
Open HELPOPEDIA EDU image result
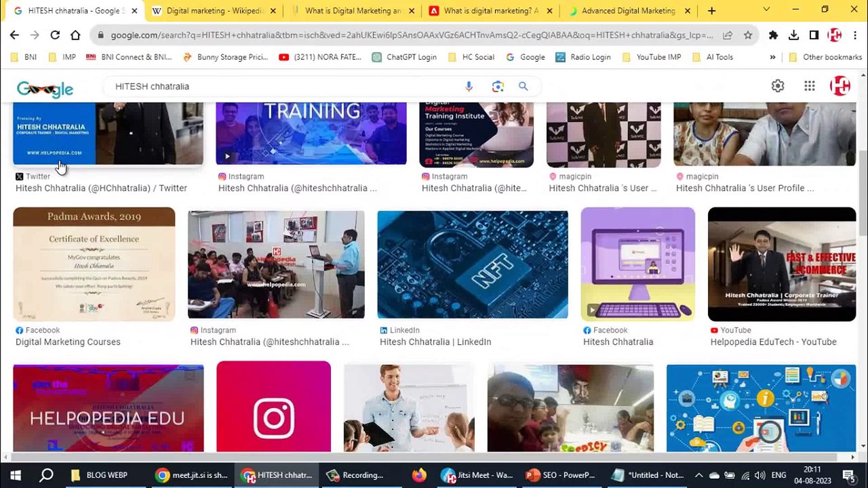coord(108,408)
